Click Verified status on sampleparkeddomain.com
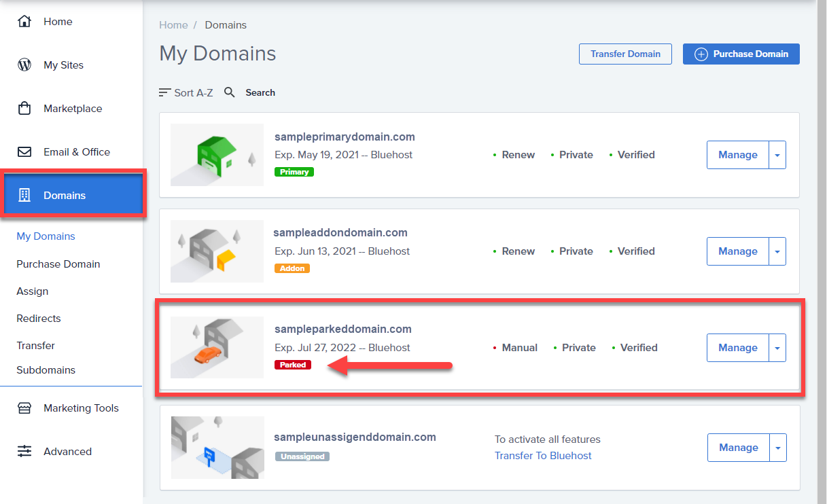Screen dimensions: 827x504 coord(639,348)
